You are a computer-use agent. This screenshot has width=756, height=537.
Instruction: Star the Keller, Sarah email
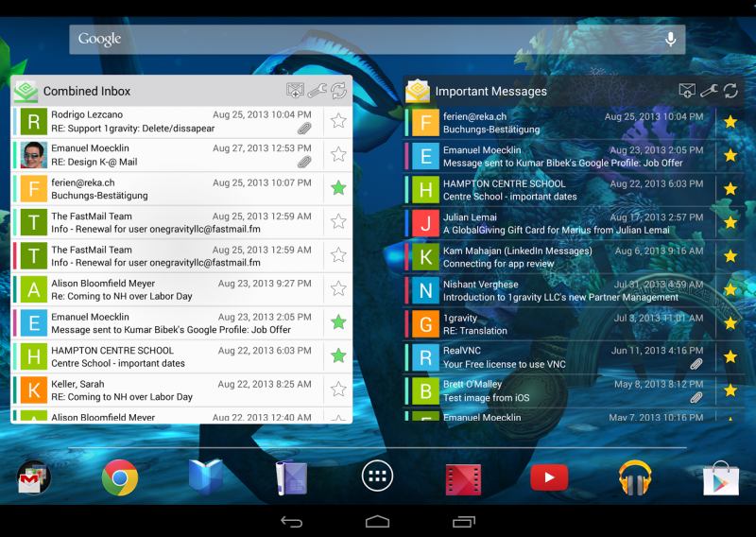338,389
